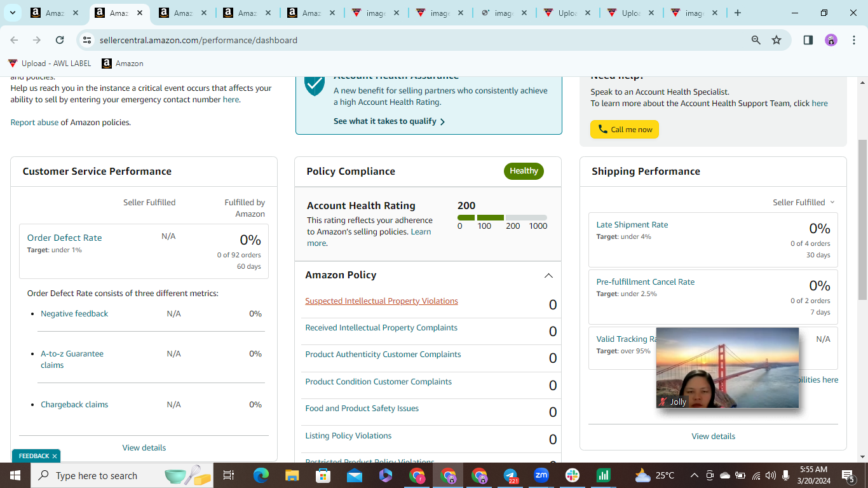Viewport: 868px width, 488px height.
Task: Open the green chart app on taskbar
Action: [604, 475]
